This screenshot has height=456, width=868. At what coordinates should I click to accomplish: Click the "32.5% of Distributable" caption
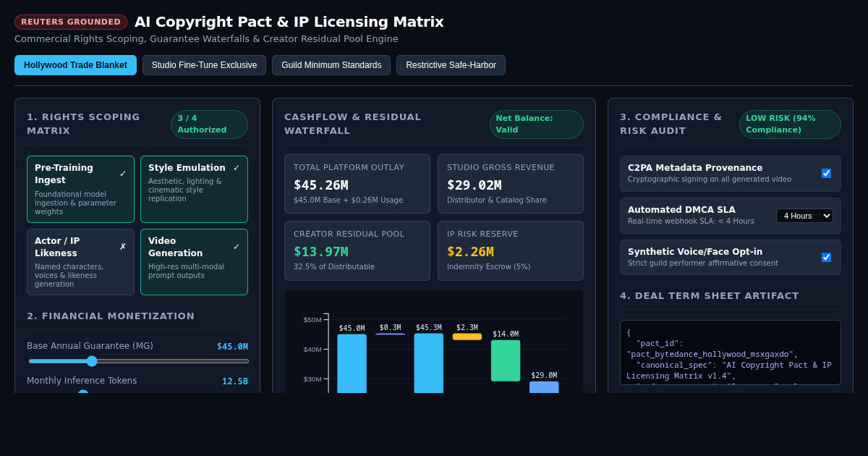click(x=334, y=267)
